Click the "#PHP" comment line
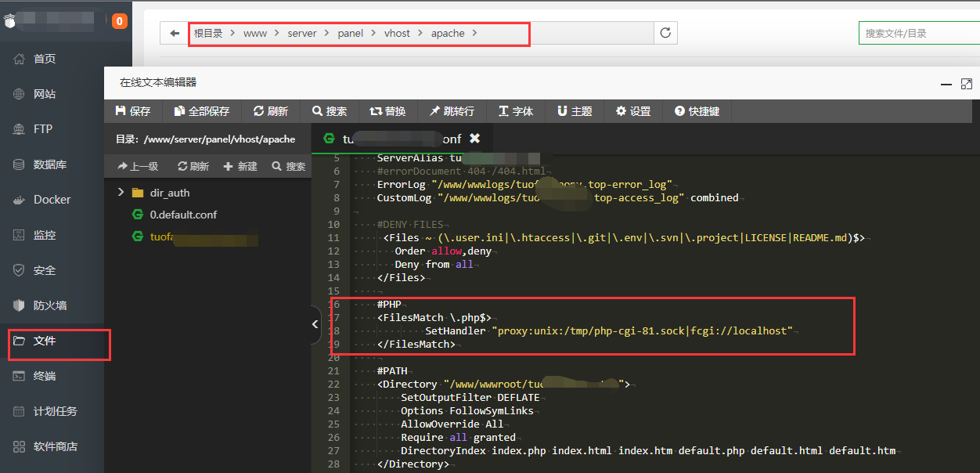This screenshot has height=473, width=980. click(x=389, y=304)
